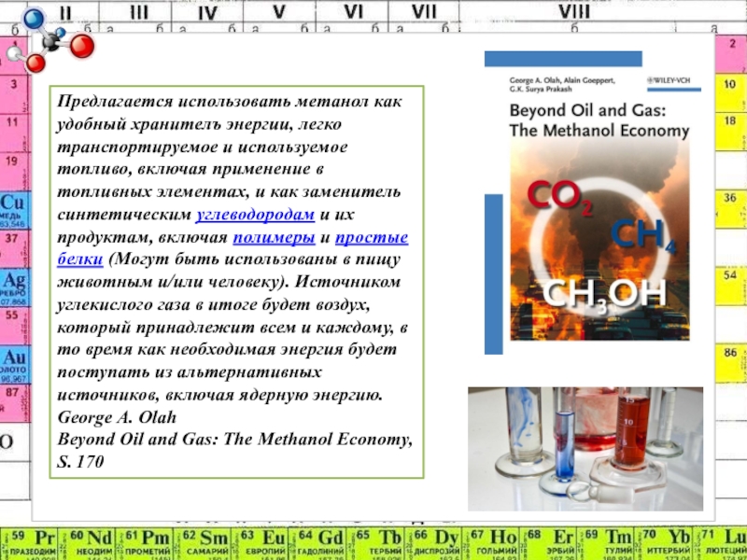Image resolution: width=747 pixels, height=560 pixels.
Task: Click the group III column header
Action: [138, 11]
